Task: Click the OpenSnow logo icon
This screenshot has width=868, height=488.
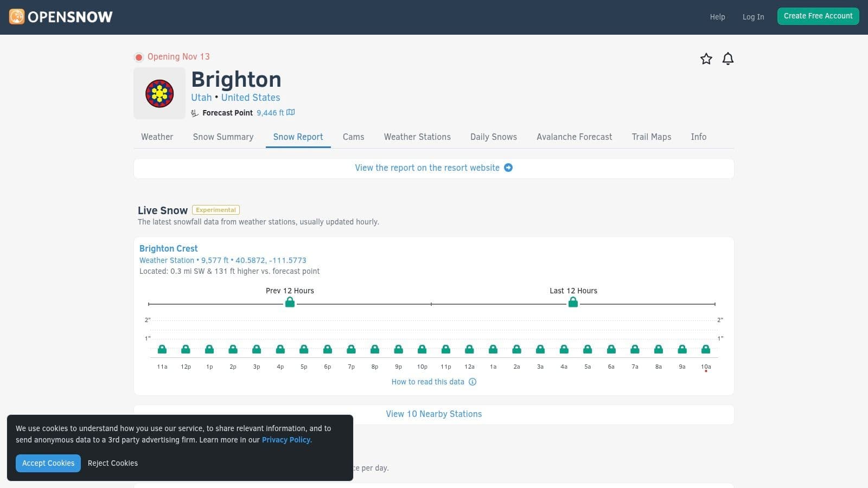Action: tap(17, 17)
